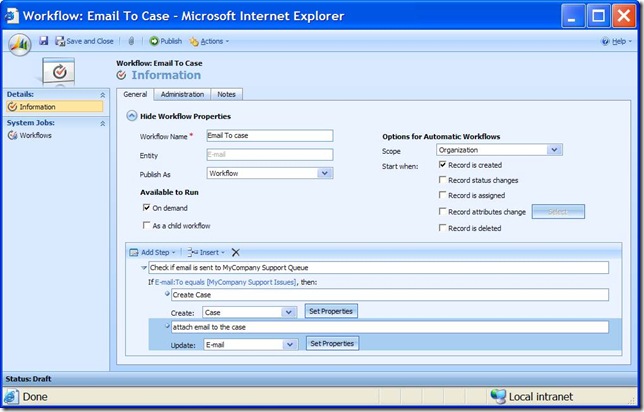Delete the selected step with X icon
The image size is (644, 412).
(x=236, y=252)
